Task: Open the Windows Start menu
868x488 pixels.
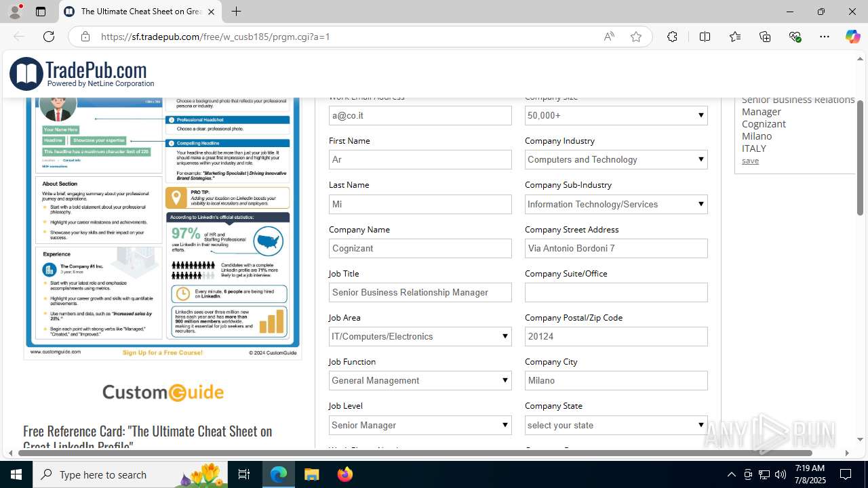Action: pyautogui.click(x=16, y=474)
